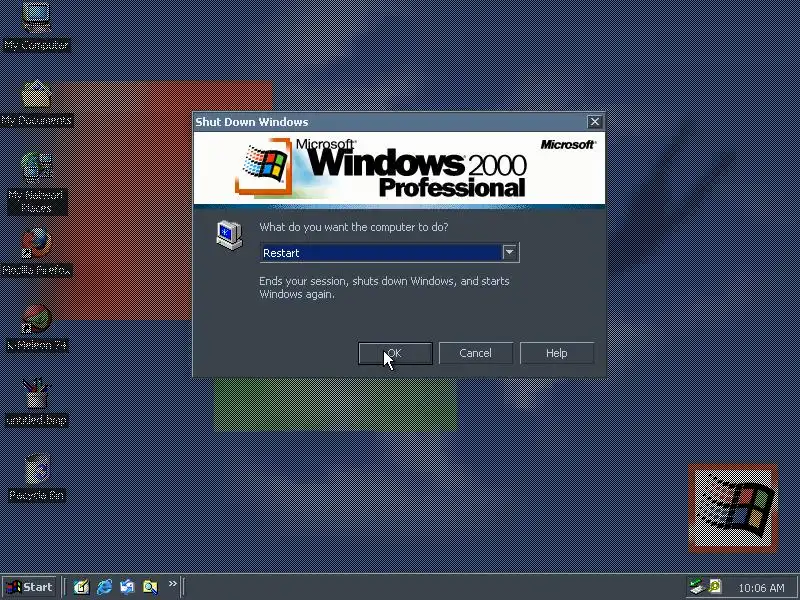Open the Restart action combo box

pos(389,253)
